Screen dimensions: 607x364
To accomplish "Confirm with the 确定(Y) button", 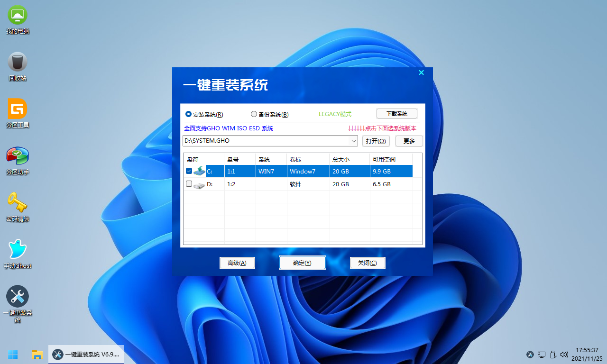I will pos(302,263).
